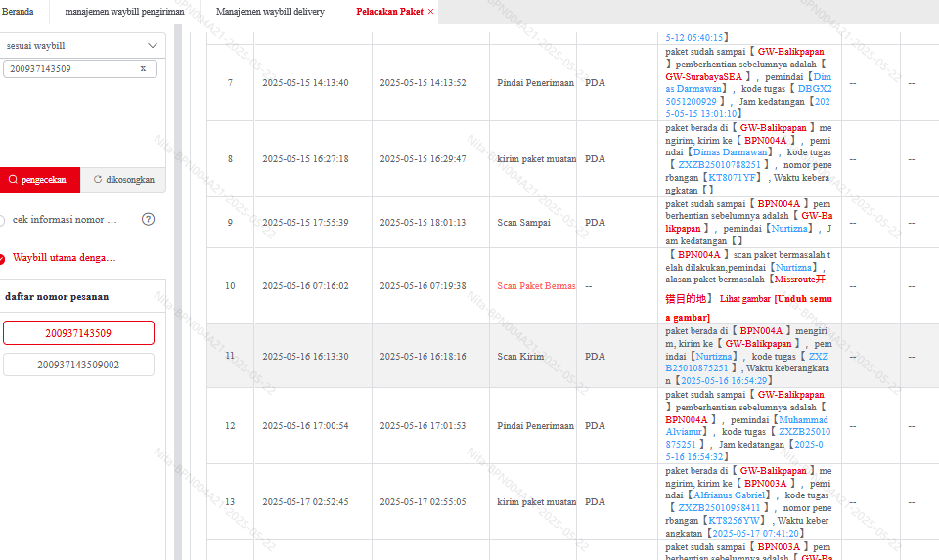Click the pengecekan search button
Image resolution: width=939 pixels, height=560 pixels.
click(x=40, y=180)
